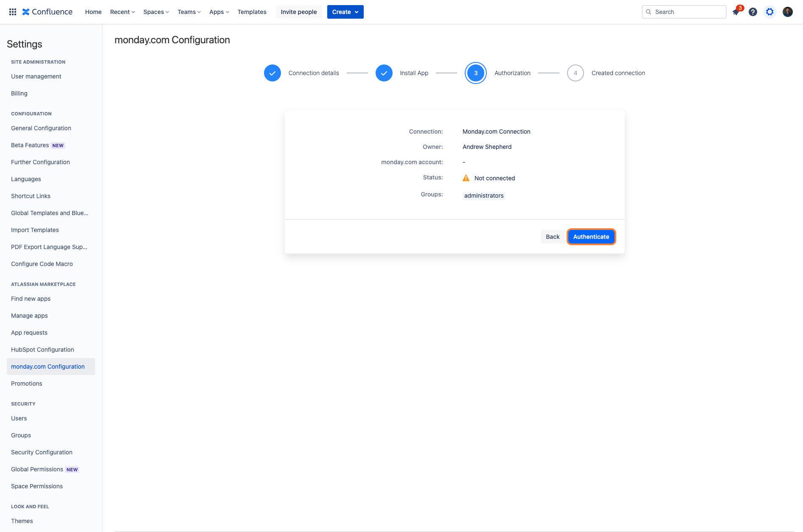Open Find new apps
Viewport: 803px width, 532px height.
point(51,299)
